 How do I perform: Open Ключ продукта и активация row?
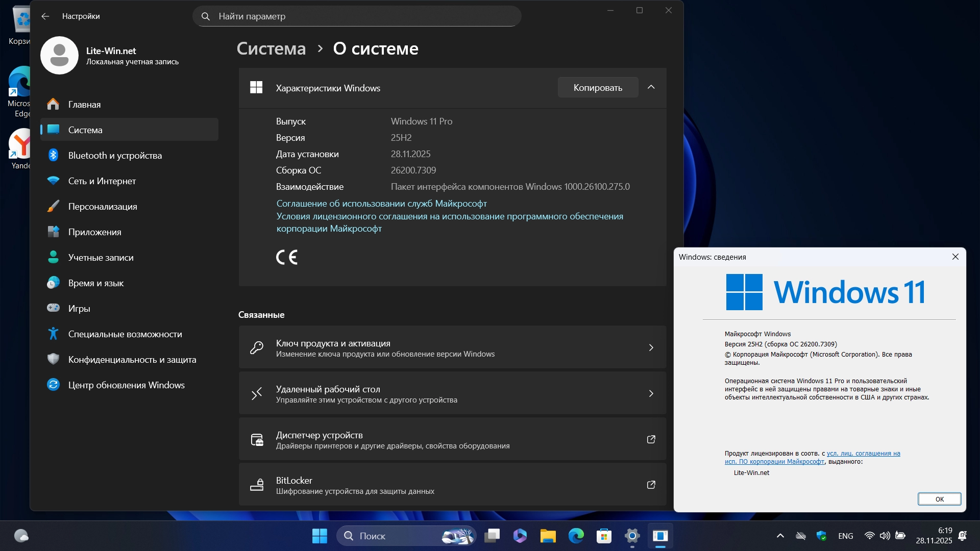coord(452,348)
